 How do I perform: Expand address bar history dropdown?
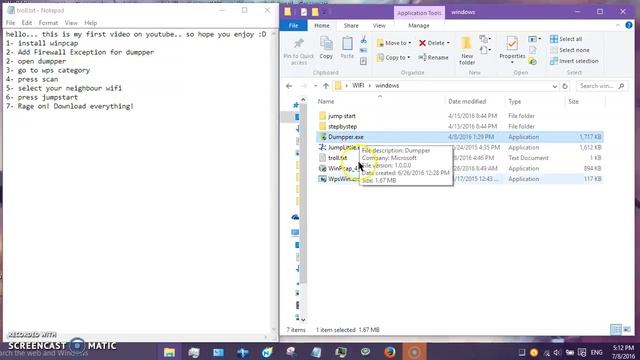(554, 86)
